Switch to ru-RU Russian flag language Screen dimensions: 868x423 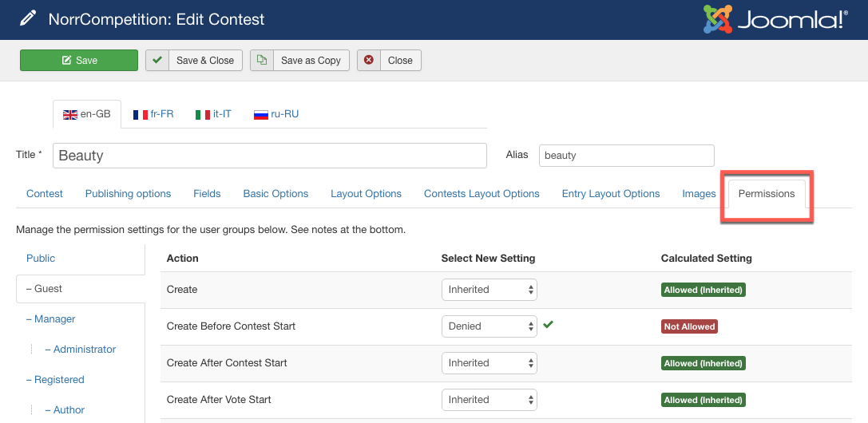tap(276, 114)
